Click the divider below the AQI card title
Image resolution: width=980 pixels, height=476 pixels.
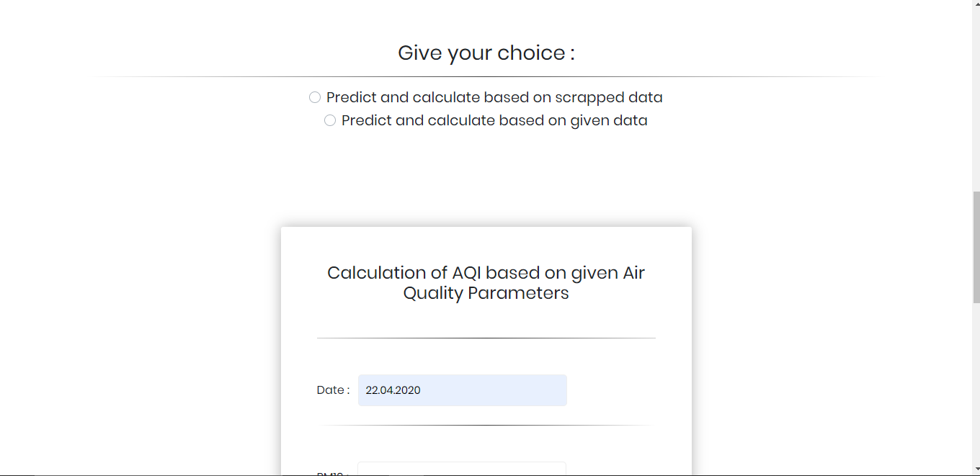486,338
